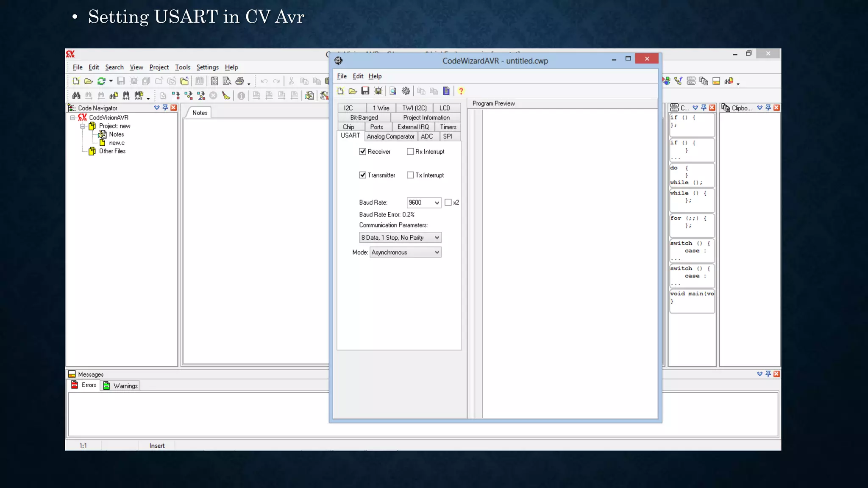868x488 pixels.
Task: Click Find binoculars icon in main toolbar
Action: (x=76, y=96)
